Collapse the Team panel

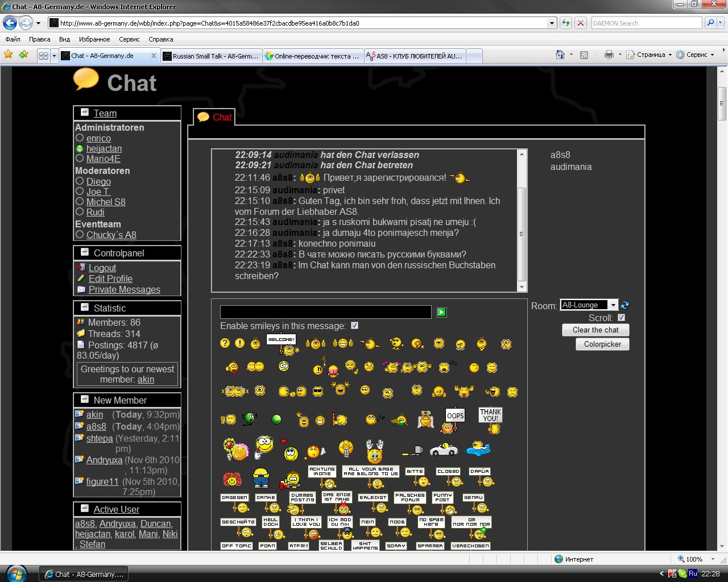[x=85, y=113]
